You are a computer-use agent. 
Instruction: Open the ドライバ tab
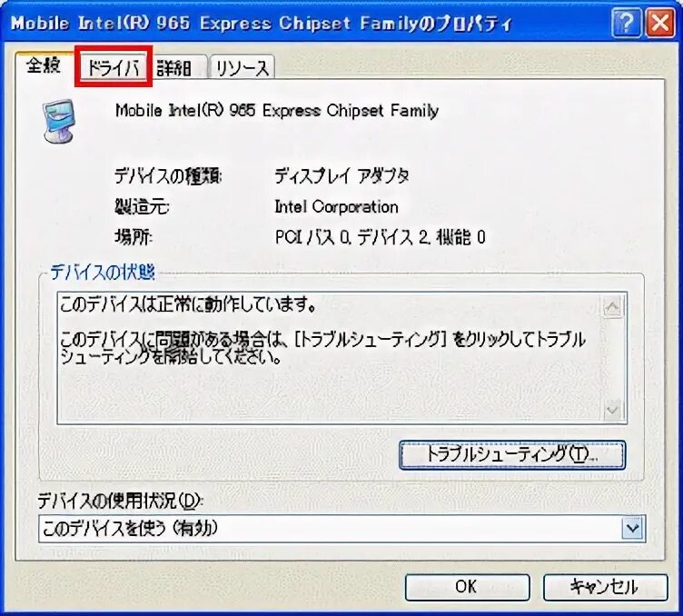(114, 66)
